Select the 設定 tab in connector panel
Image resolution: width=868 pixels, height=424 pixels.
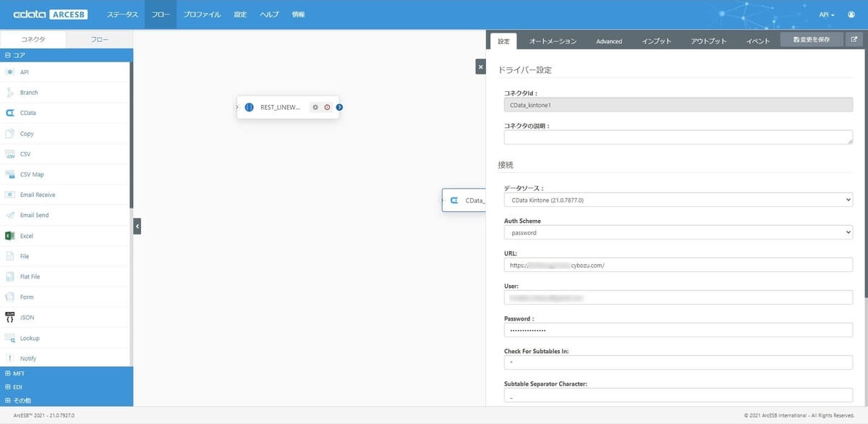(x=504, y=41)
